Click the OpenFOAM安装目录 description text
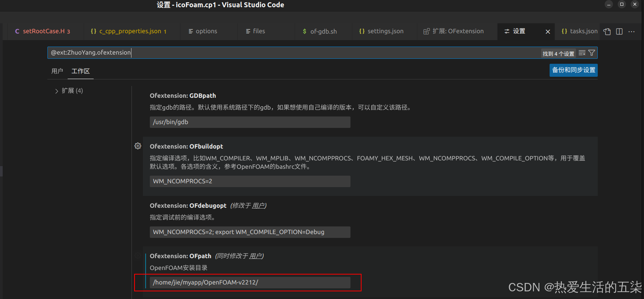The width and height of the screenshot is (644, 299). 178,268
